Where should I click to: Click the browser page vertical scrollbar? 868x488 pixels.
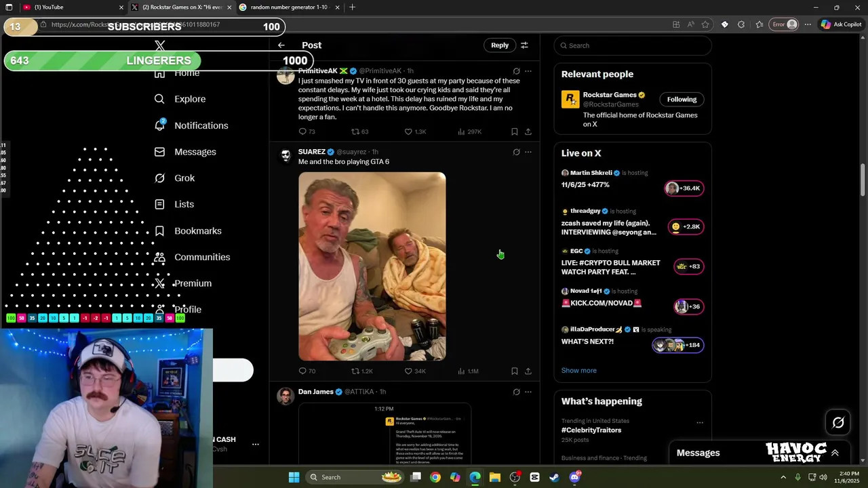[863, 180]
